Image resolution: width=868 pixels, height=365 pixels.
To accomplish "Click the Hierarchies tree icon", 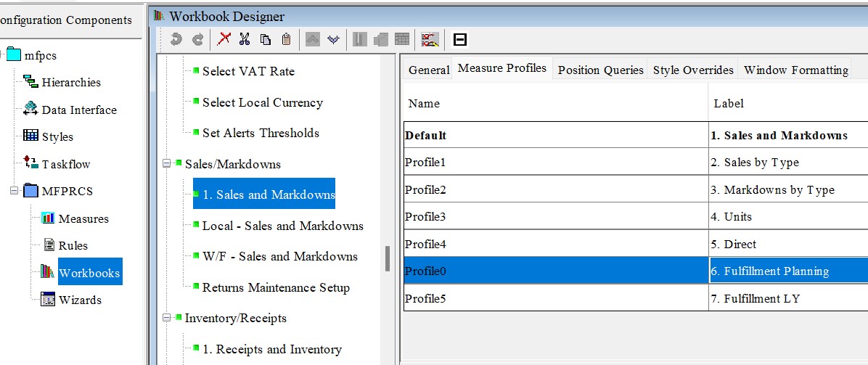I will pyautogui.click(x=30, y=82).
